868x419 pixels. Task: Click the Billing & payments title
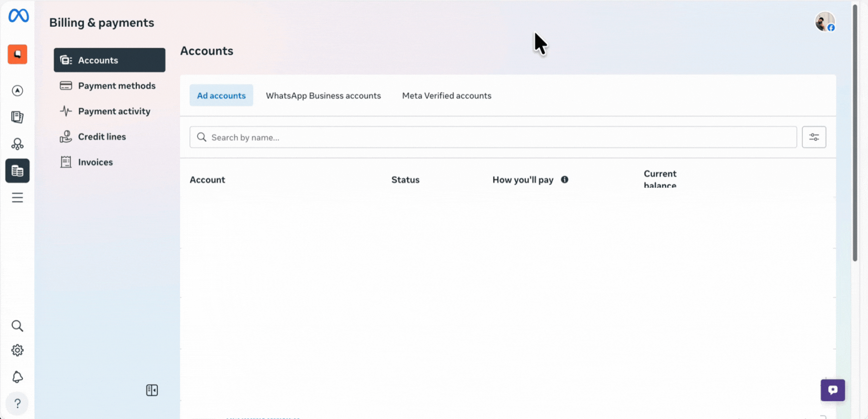click(x=101, y=22)
